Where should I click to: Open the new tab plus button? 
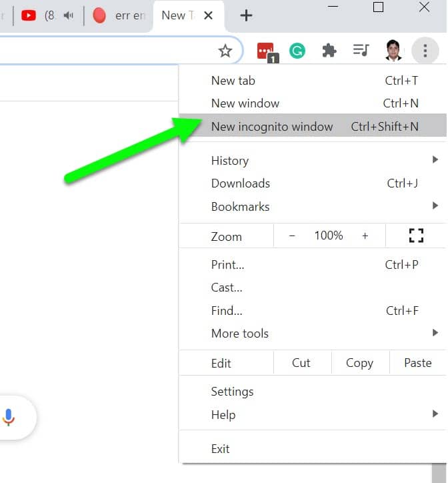point(246,15)
